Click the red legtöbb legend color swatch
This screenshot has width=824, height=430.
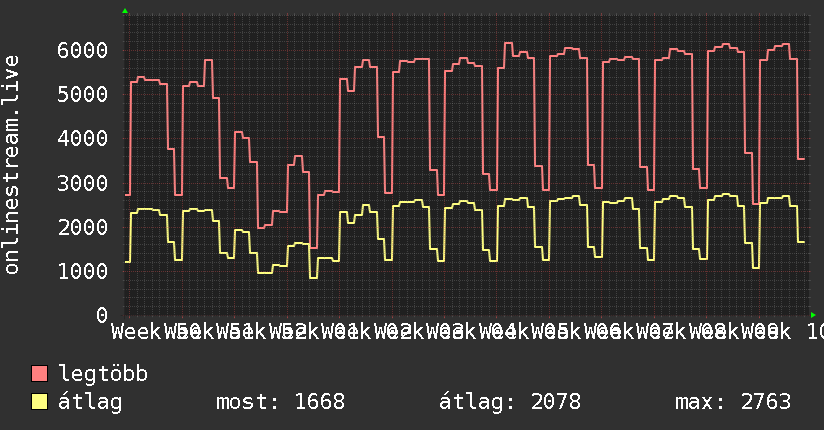pos(39,373)
